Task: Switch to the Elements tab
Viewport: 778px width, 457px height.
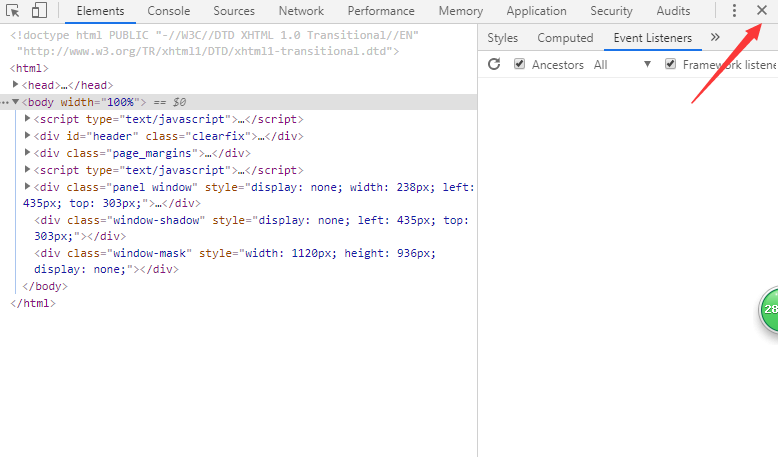Action: tap(100, 11)
